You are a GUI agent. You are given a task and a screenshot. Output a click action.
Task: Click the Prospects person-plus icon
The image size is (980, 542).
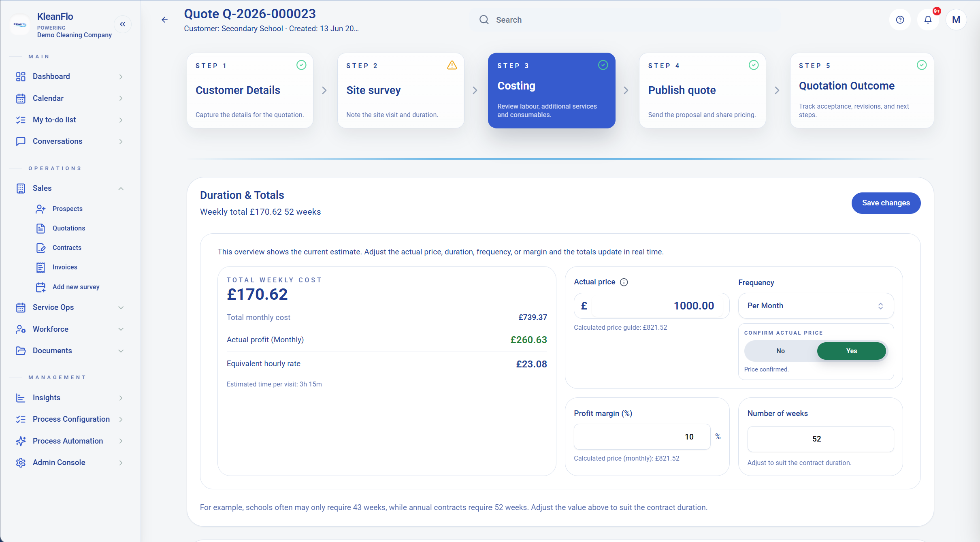40,209
